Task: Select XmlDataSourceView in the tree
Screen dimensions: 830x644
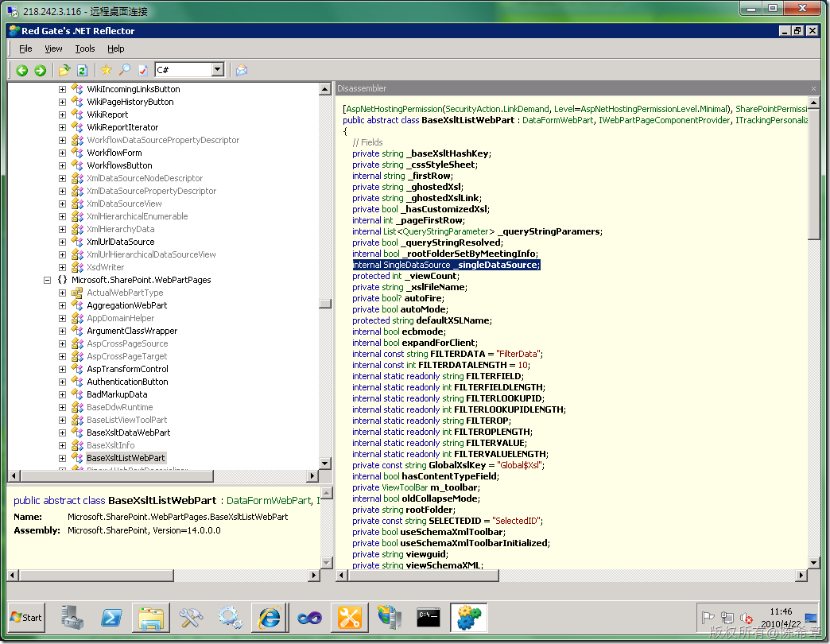Action: point(124,204)
